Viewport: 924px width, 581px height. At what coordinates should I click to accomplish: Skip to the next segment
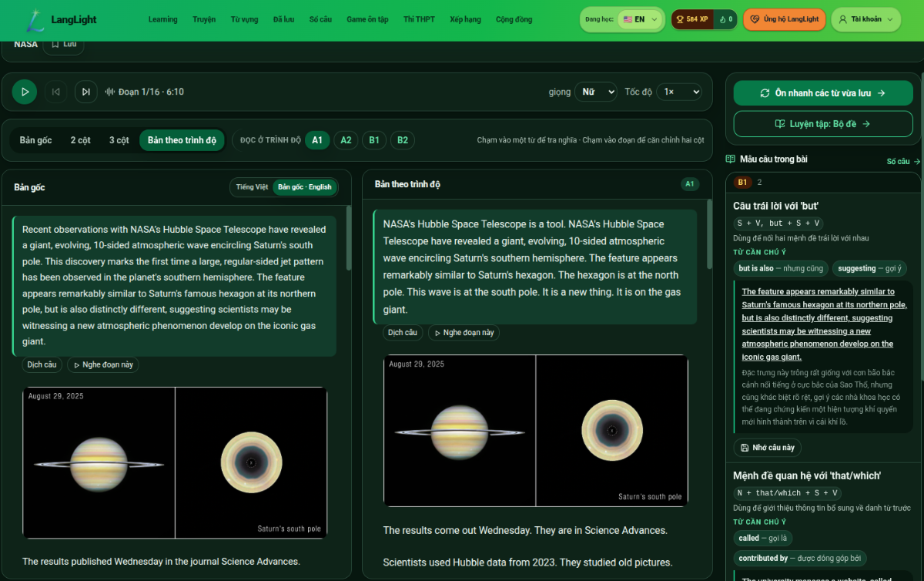pyautogui.click(x=86, y=92)
